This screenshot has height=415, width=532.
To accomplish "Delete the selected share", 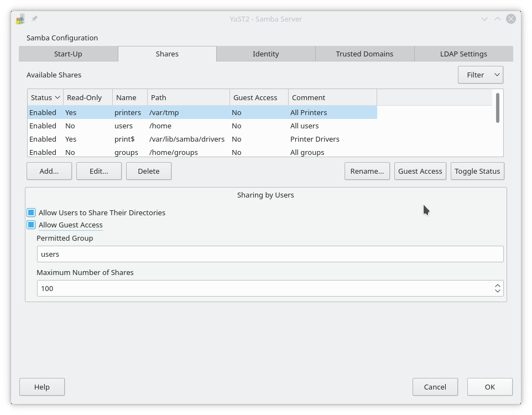I will tap(148, 171).
